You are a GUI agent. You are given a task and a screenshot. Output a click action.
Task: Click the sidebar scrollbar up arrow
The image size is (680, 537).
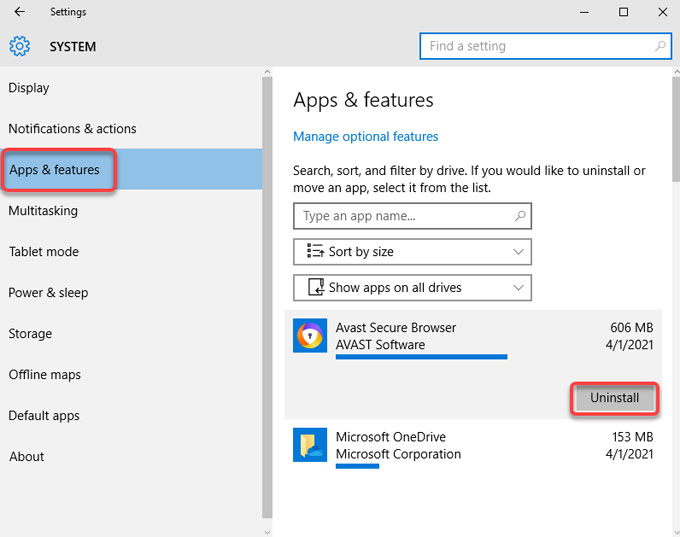[x=267, y=72]
